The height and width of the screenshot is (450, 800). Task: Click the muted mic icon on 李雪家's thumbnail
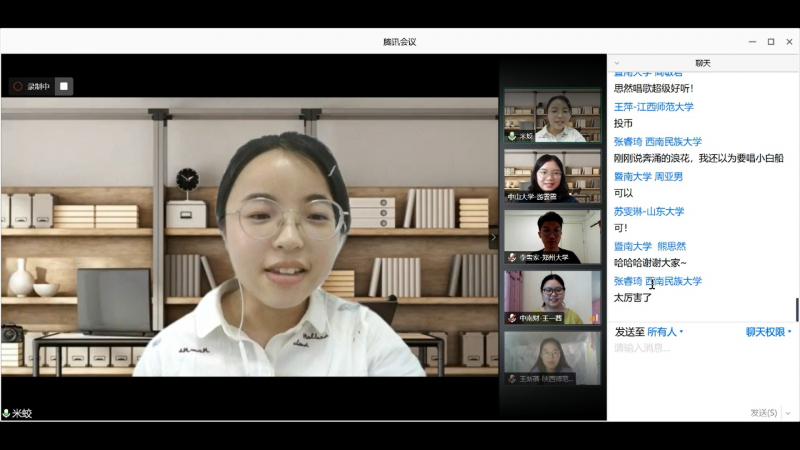coord(512,258)
